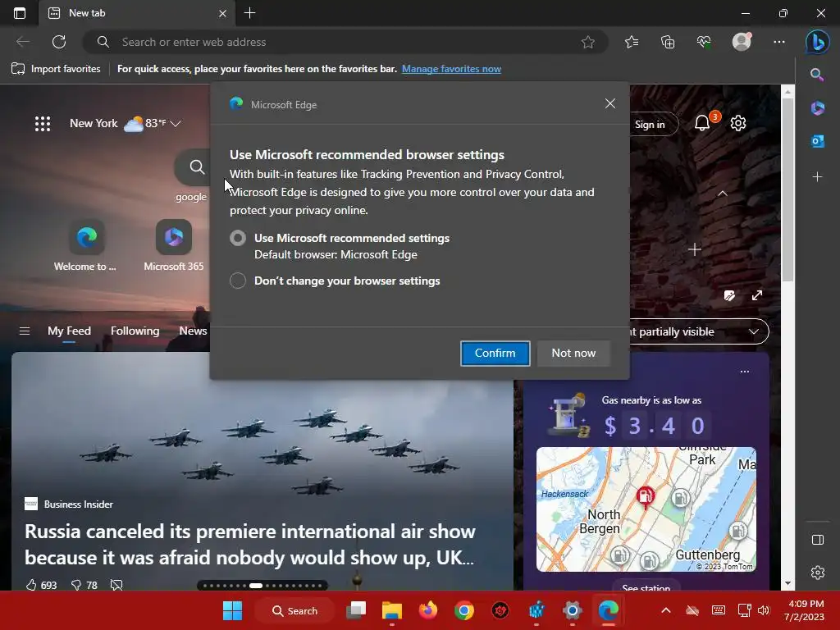Viewport: 840px width, 630px height.
Task: Add this page to favorites star
Action: click(x=587, y=42)
